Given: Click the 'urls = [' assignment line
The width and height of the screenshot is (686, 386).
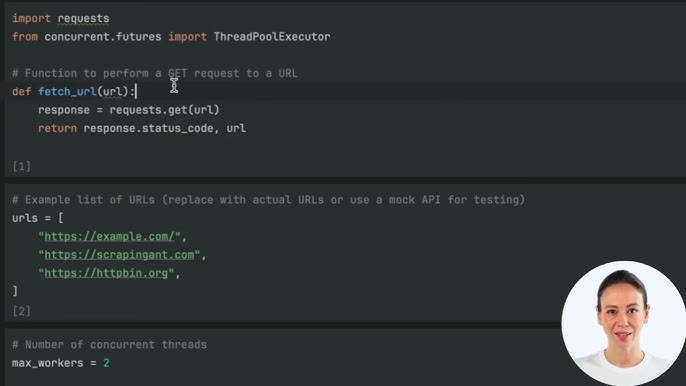Looking at the screenshot, I should click(x=38, y=218).
